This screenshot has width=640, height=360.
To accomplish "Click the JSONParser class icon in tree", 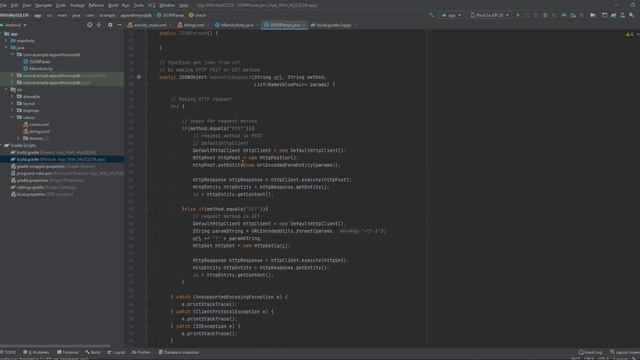I will tap(26, 62).
